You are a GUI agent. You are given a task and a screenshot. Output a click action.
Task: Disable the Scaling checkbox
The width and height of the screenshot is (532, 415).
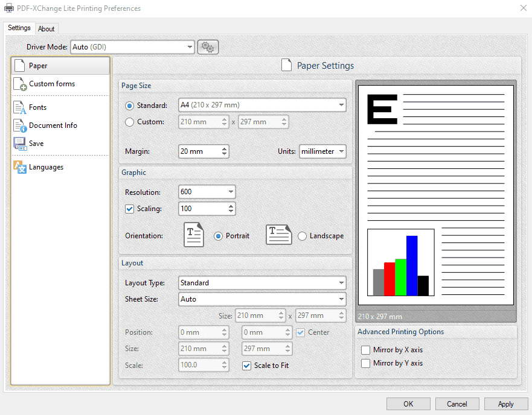129,209
